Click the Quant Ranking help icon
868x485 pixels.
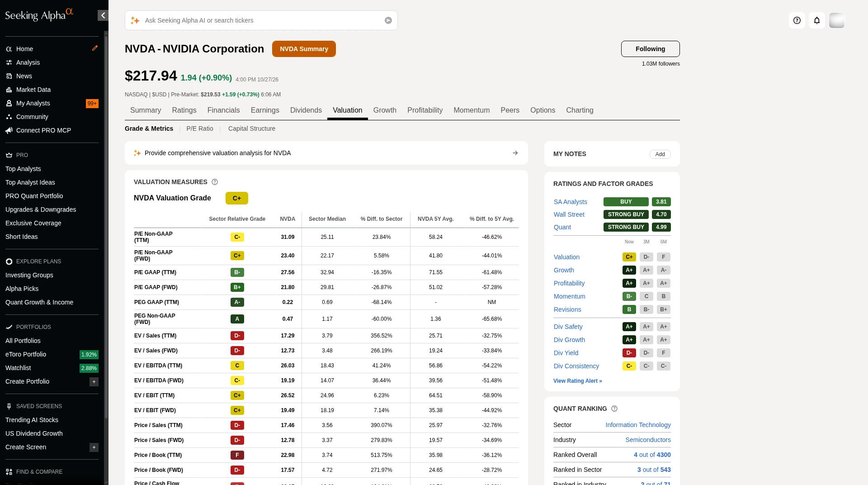coord(614,409)
